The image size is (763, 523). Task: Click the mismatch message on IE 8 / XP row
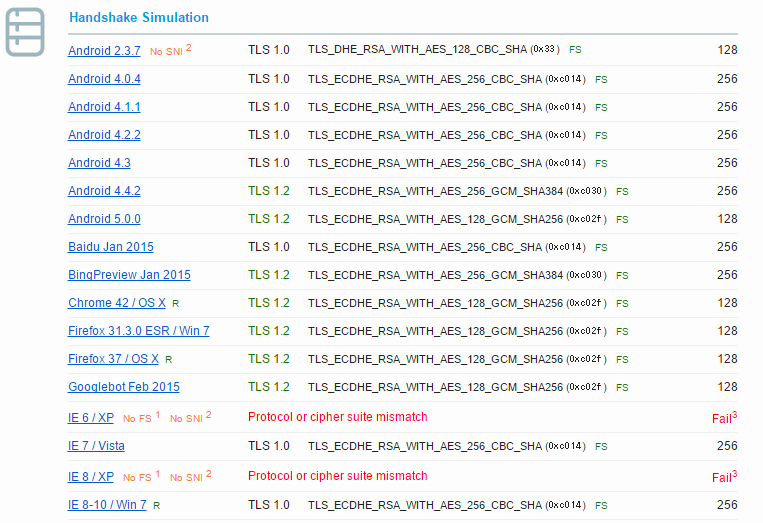coord(338,476)
